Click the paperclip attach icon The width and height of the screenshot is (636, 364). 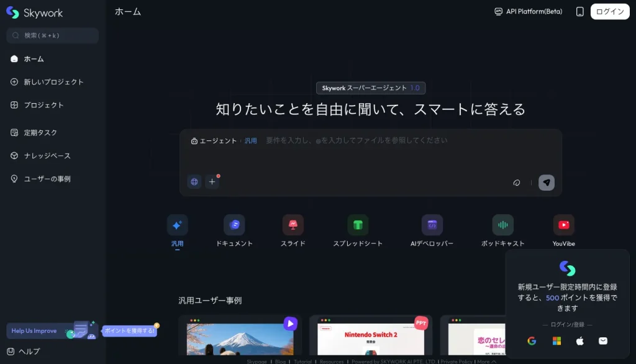(x=516, y=183)
